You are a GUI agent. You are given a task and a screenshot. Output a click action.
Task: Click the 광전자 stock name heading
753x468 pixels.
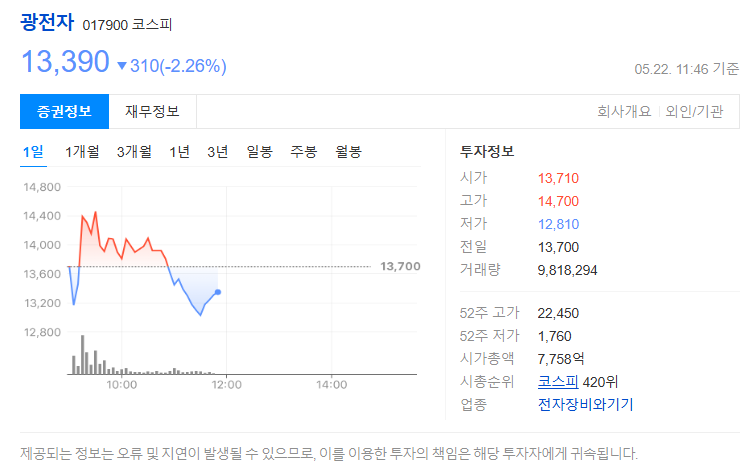[47, 23]
